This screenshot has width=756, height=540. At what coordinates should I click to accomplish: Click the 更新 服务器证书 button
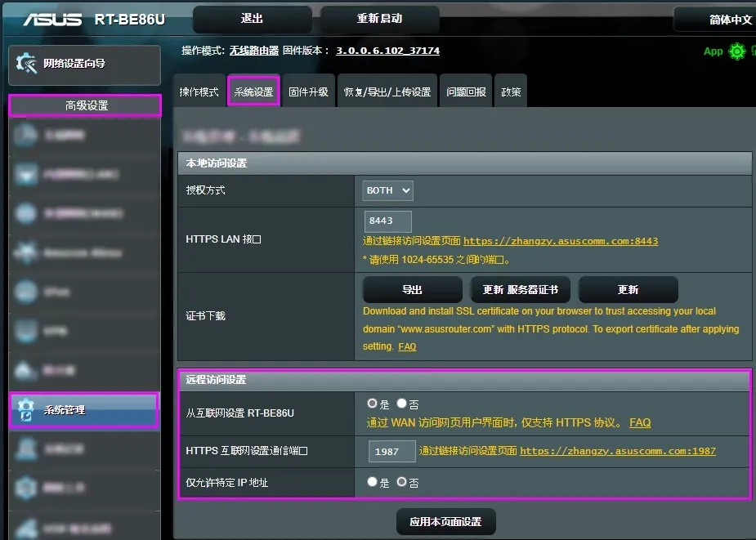click(520, 289)
